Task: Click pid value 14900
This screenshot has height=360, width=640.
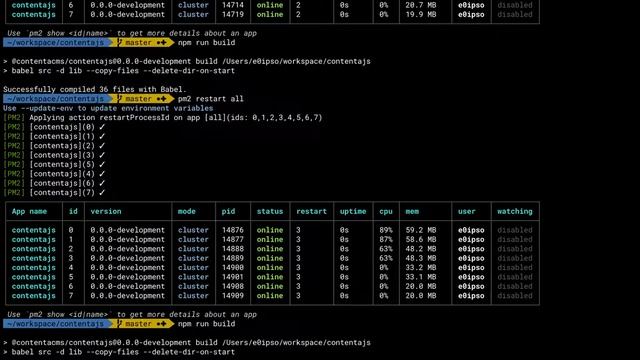Action: pyautogui.click(x=233, y=268)
